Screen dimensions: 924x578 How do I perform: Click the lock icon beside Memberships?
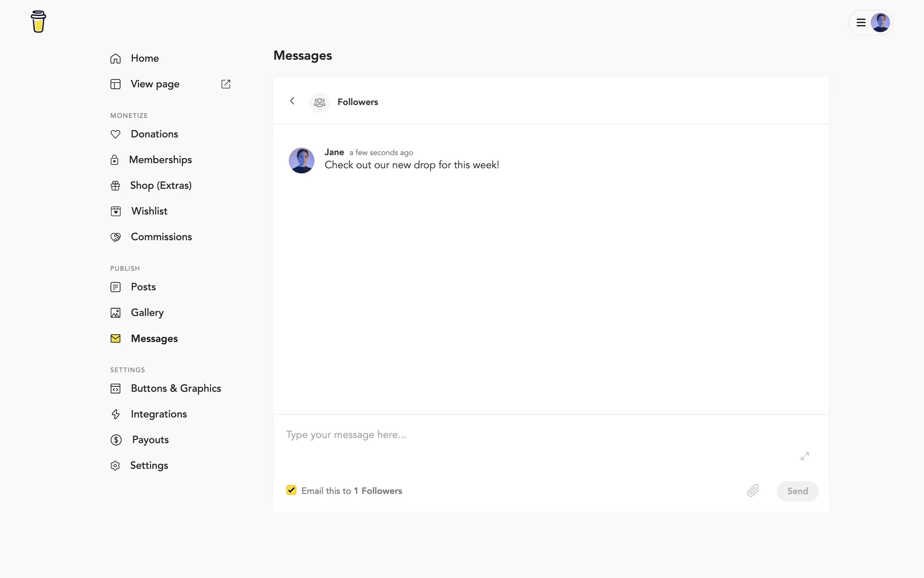115,160
